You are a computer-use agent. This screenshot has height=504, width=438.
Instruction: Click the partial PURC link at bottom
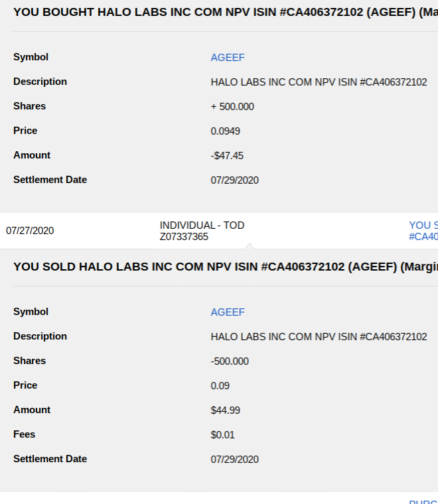coord(423,501)
